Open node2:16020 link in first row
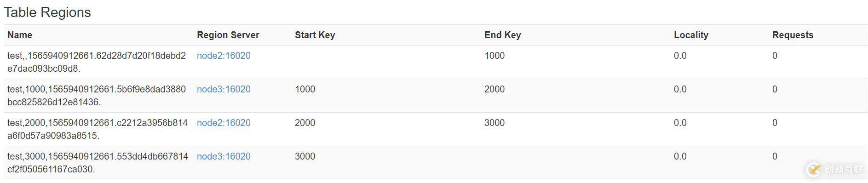 click(224, 56)
